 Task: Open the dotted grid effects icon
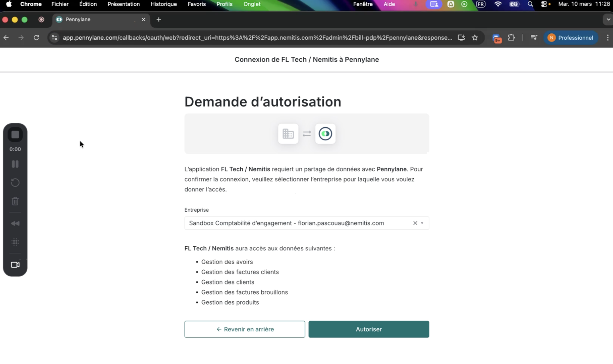pyautogui.click(x=15, y=242)
